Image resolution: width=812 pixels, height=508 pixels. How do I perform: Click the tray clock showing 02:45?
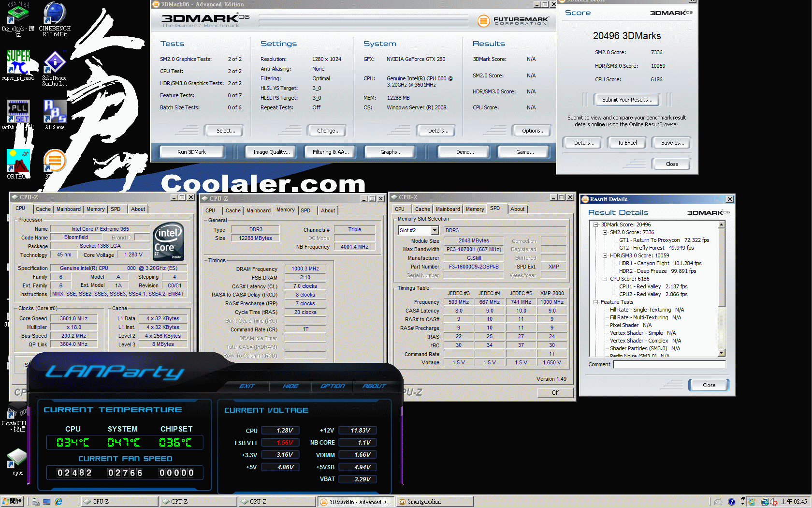pos(794,502)
